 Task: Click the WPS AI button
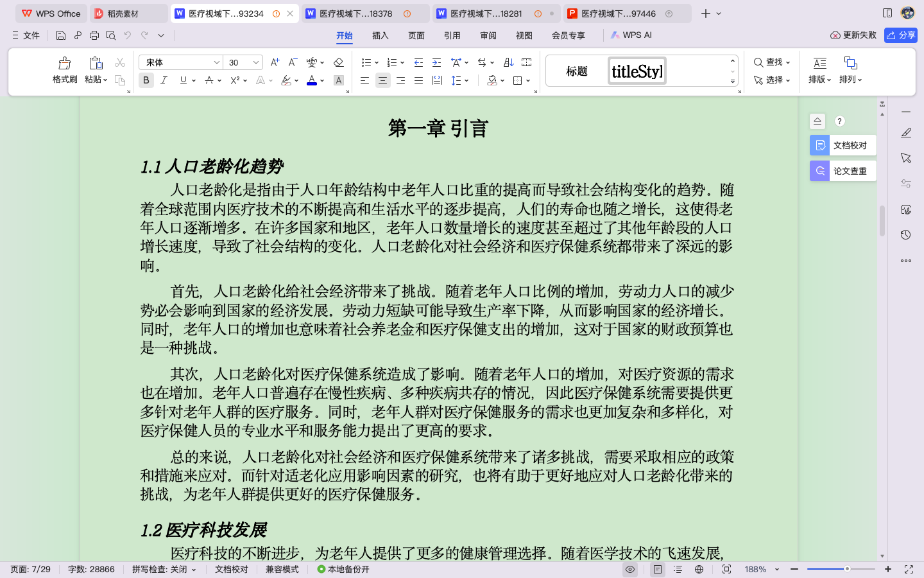631,35
